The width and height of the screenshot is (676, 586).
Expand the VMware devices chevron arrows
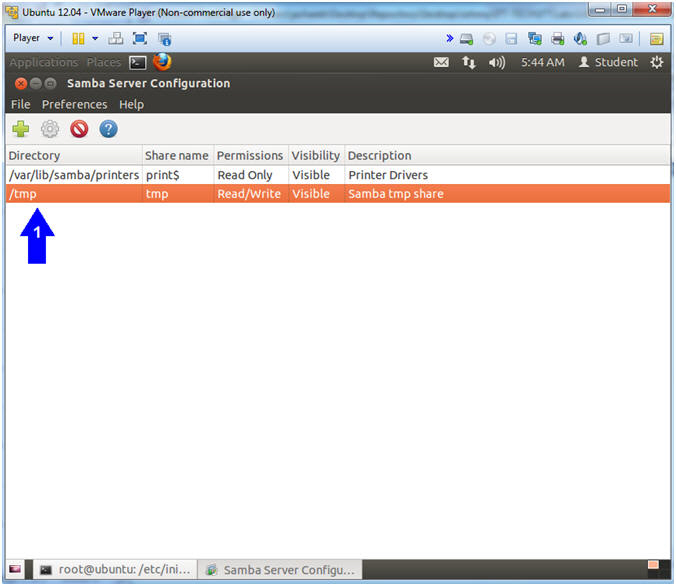450,38
